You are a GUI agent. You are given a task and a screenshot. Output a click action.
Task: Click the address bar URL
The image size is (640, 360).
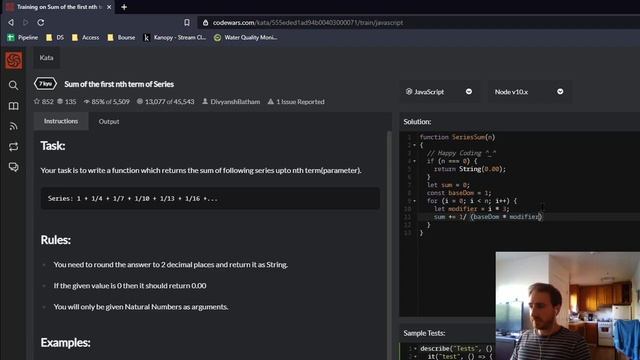[308, 22]
